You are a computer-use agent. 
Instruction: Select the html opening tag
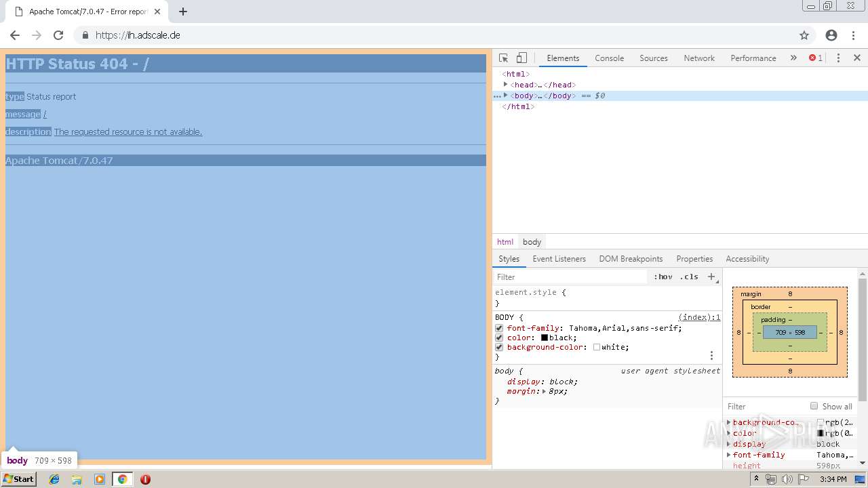[516, 74]
